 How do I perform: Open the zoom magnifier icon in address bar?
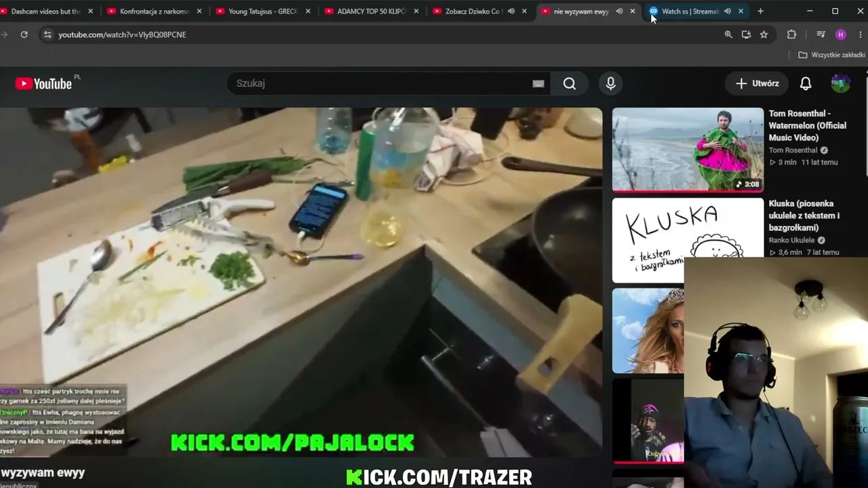pyautogui.click(x=728, y=35)
